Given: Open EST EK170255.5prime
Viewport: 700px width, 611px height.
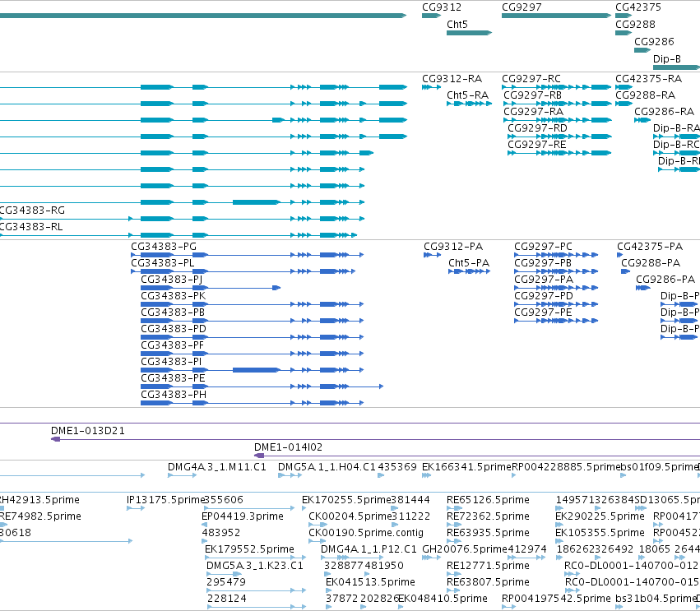Looking at the screenshot, I should tap(346, 500).
